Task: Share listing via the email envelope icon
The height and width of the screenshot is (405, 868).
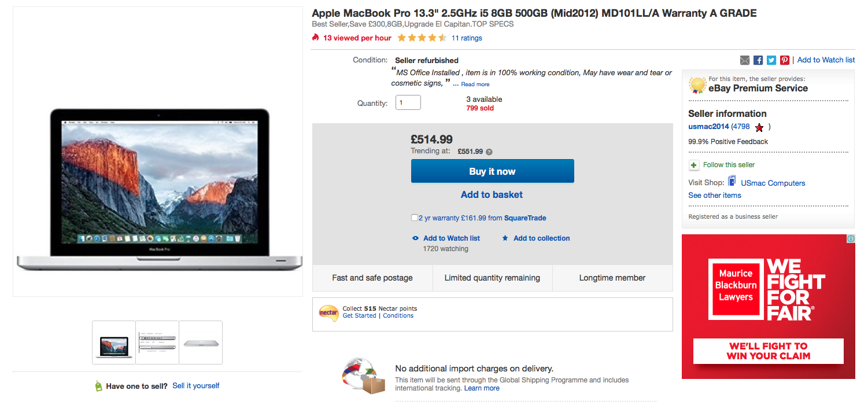Action: [745, 60]
